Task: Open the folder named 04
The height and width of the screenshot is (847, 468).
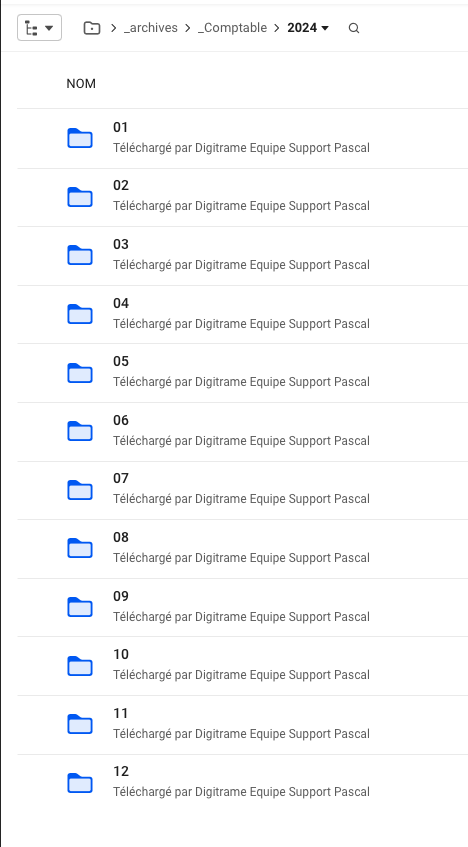Action: (121, 304)
